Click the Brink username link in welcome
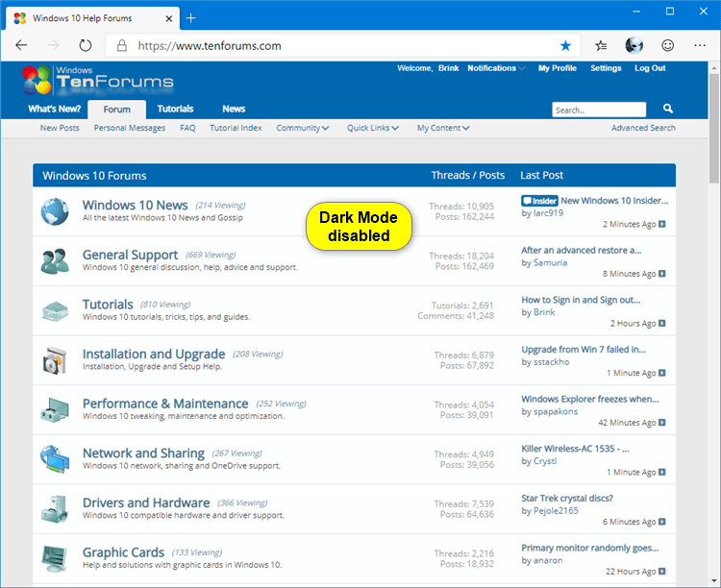The width and height of the screenshot is (721, 588). [448, 68]
